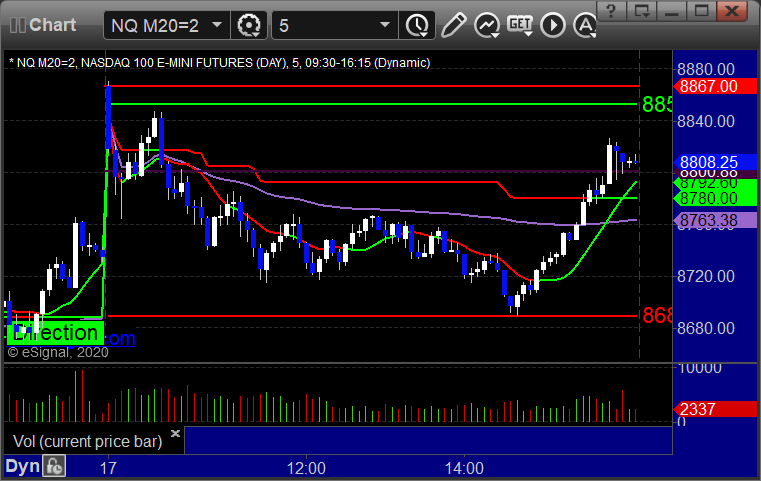Image resolution: width=761 pixels, height=481 pixels.
Task: Click the window tear-off menu icon
Action: pyautogui.click(x=642, y=11)
